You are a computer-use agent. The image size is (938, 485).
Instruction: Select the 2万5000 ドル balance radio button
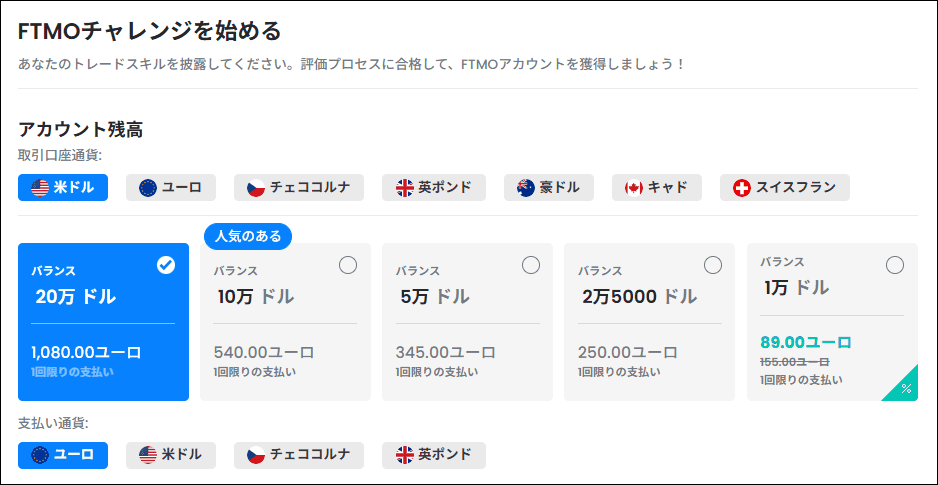pos(712,265)
